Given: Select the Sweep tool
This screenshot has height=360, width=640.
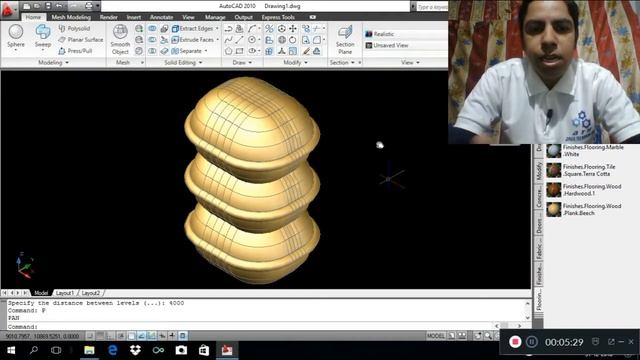Looking at the screenshot, I should (x=43, y=36).
